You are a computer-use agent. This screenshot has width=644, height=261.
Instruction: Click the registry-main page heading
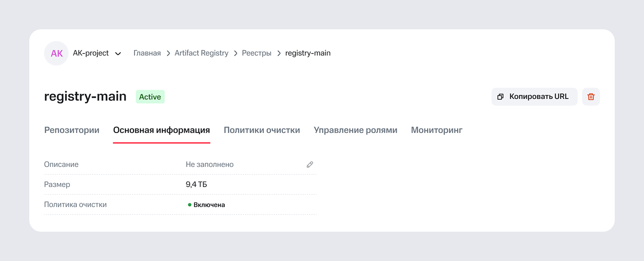(x=85, y=96)
